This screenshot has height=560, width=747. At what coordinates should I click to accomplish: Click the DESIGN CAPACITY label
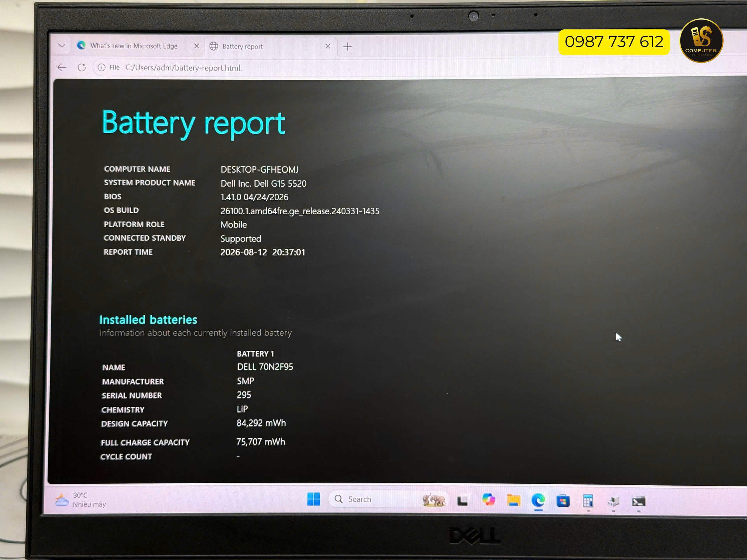pos(135,423)
